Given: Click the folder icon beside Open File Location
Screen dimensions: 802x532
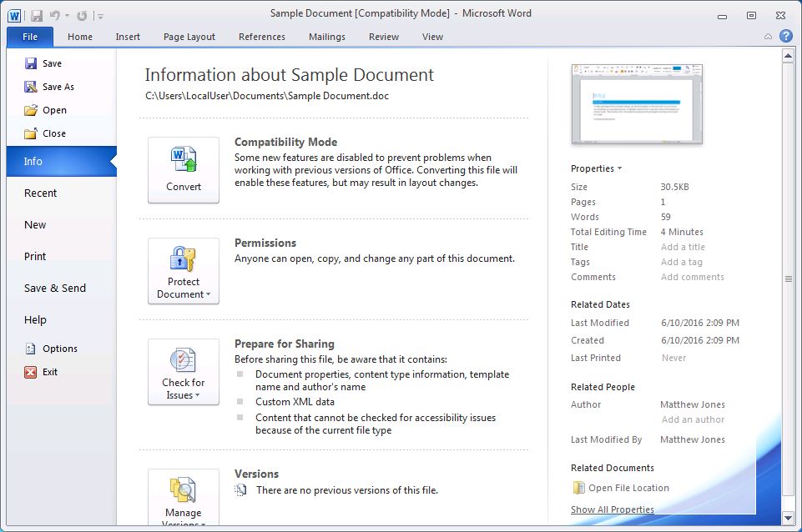Looking at the screenshot, I should [x=578, y=488].
